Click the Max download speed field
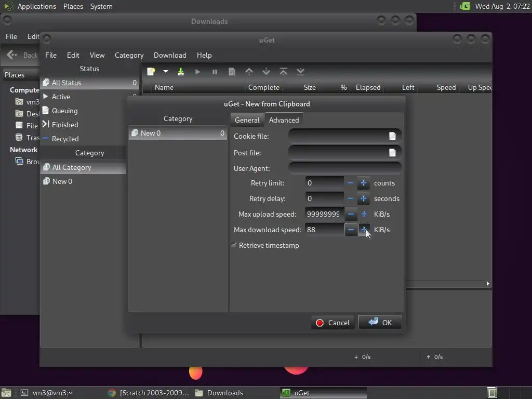Screen dimensions: 532x399 tap(324, 230)
